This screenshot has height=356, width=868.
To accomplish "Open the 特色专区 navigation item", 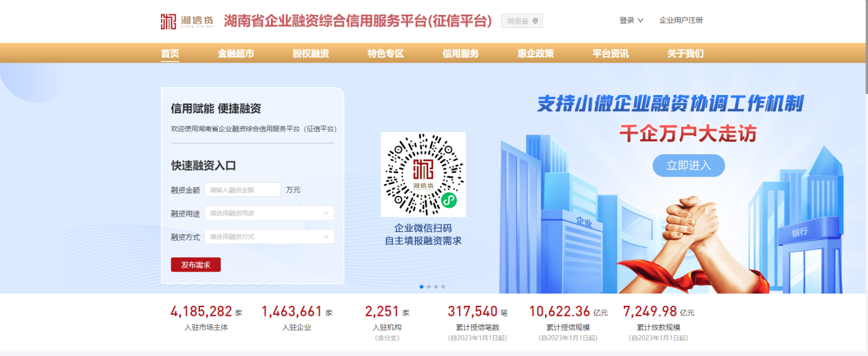I will [x=385, y=53].
